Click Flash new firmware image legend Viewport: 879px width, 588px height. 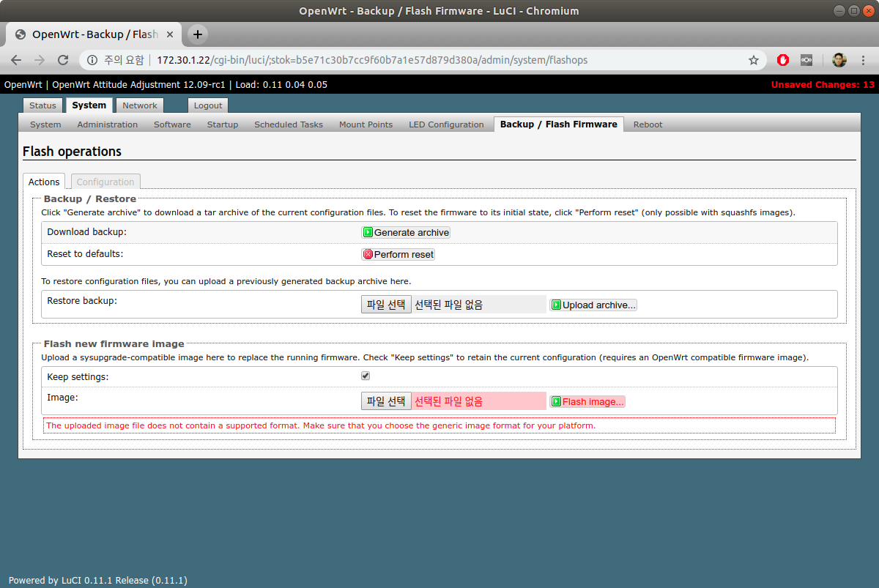point(114,343)
